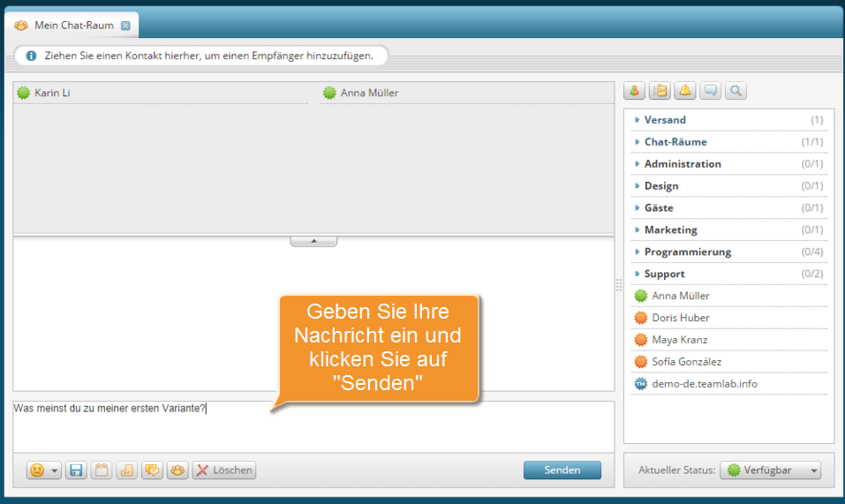Click into the message text input field
This screenshot has width=845, height=504.
(313, 426)
